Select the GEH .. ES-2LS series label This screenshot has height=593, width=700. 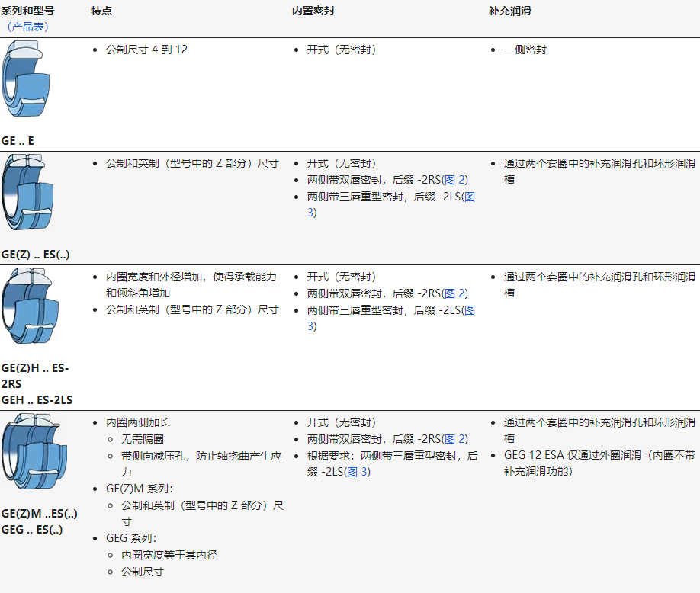coord(37,399)
